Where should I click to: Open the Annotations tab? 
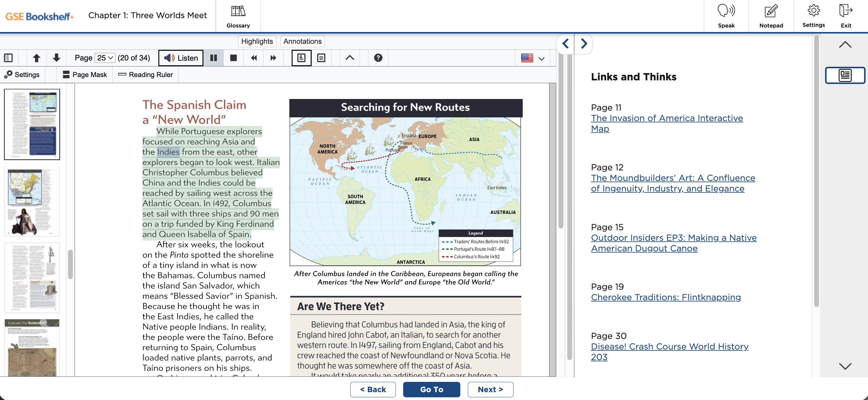[x=302, y=41]
